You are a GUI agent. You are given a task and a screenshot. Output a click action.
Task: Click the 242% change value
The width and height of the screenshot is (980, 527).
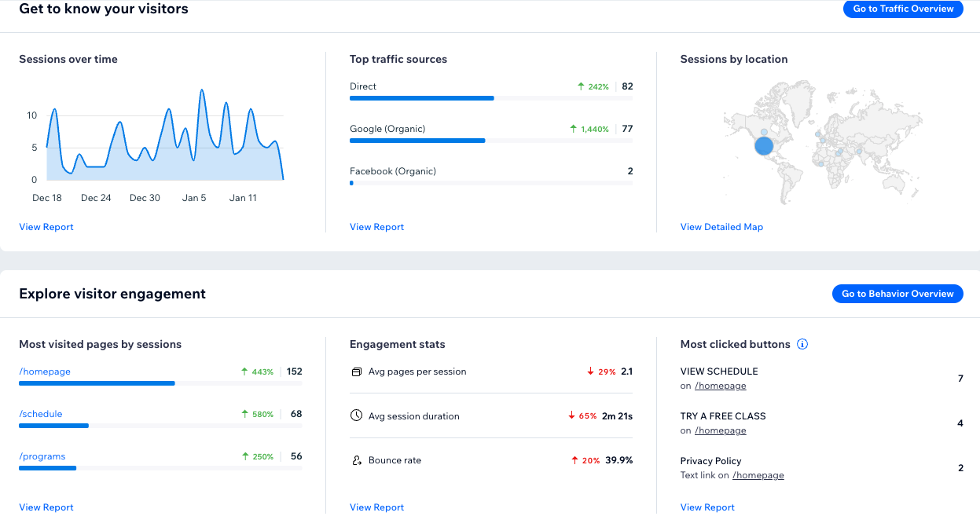pos(599,86)
